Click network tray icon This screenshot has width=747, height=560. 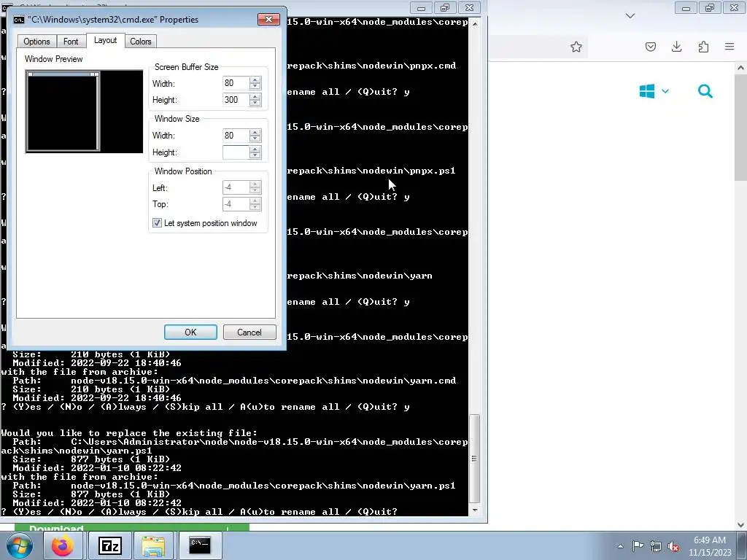656,546
